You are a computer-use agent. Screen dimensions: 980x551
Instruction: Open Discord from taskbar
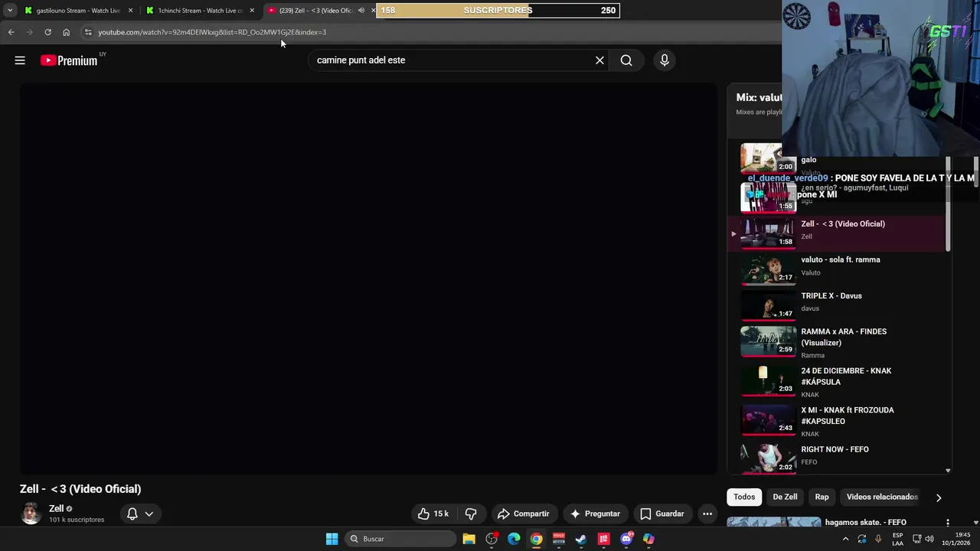click(626, 539)
